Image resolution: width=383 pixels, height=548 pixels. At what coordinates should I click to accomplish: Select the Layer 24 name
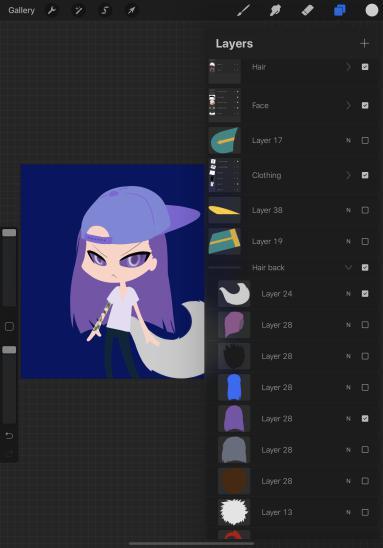coord(276,294)
